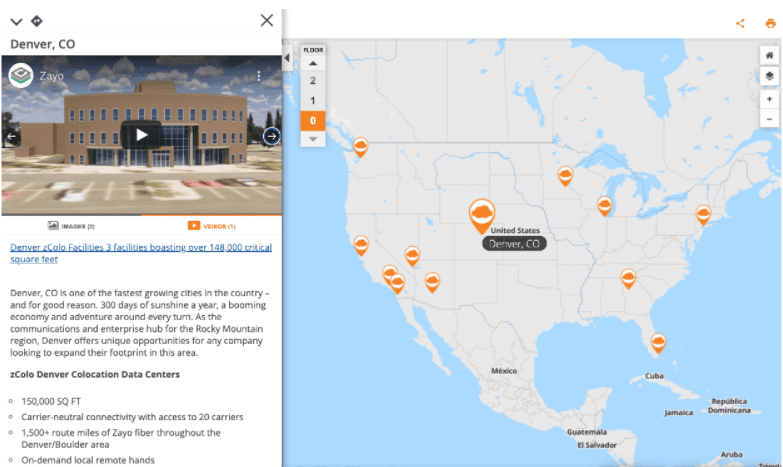The image size is (783, 467).
Task: Close the Denver, CO details panel
Action: pos(267,20)
